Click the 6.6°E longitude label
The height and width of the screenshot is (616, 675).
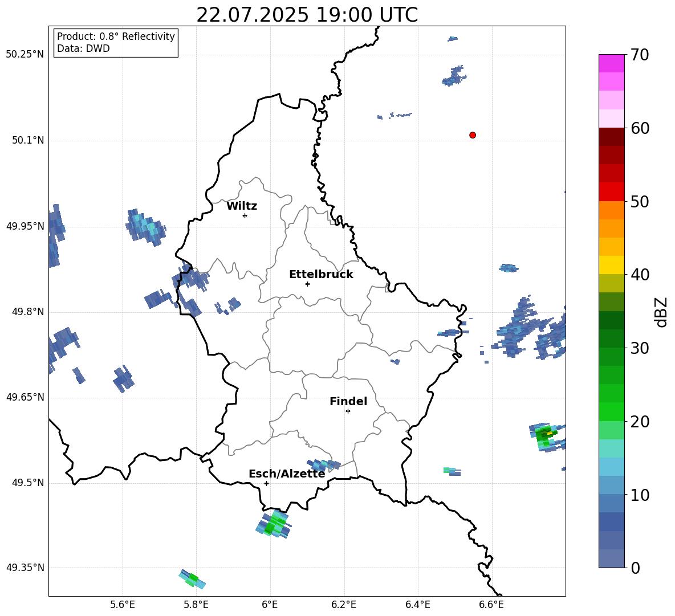pos(491,605)
